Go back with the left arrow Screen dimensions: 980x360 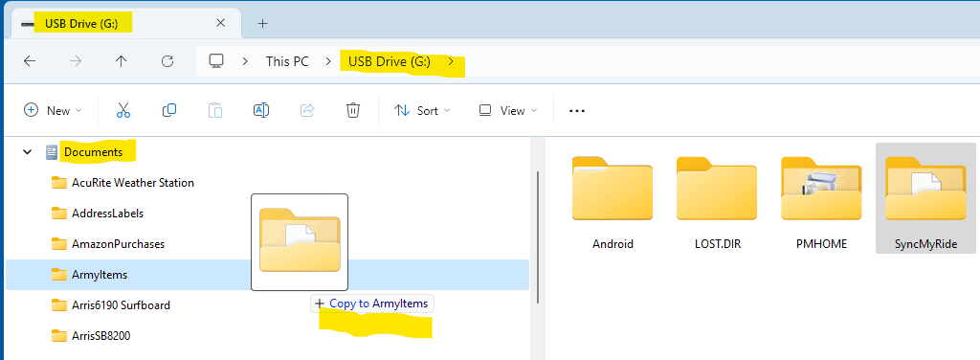(30, 61)
